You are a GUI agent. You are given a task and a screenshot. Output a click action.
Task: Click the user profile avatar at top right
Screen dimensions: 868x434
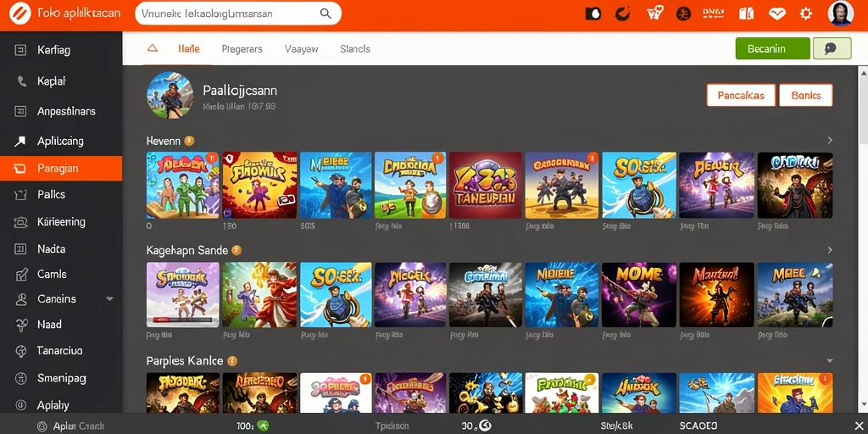pyautogui.click(x=840, y=14)
